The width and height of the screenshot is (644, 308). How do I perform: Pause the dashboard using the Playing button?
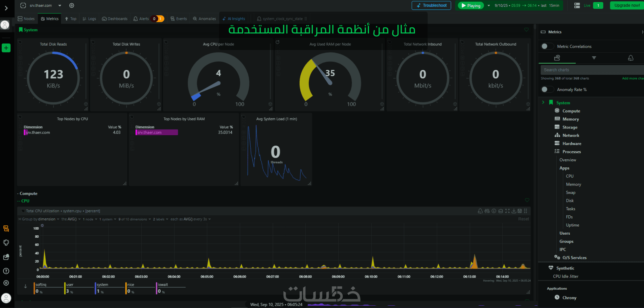pyautogui.click(x=471, y=5)
